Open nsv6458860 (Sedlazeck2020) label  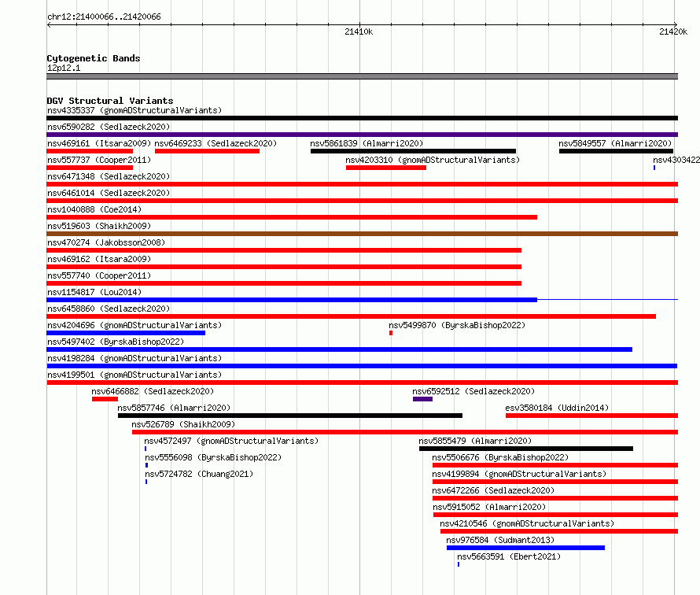tap(109, 309)
